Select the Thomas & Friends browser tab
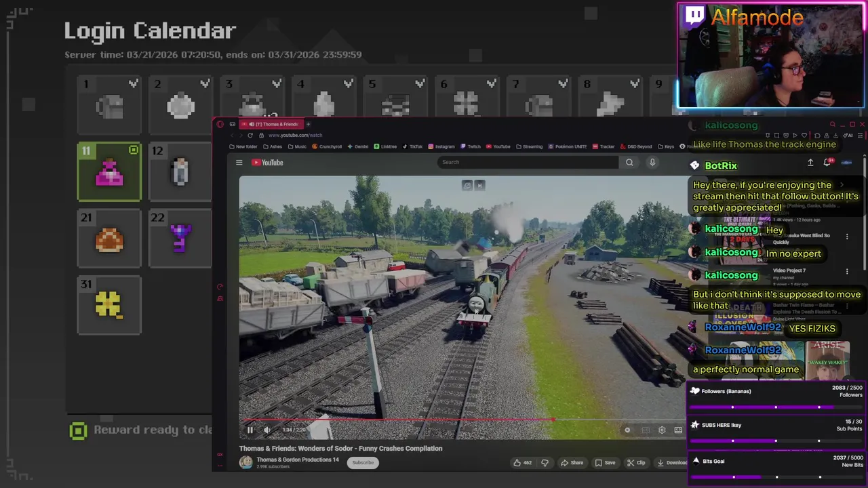 point(271,124)
